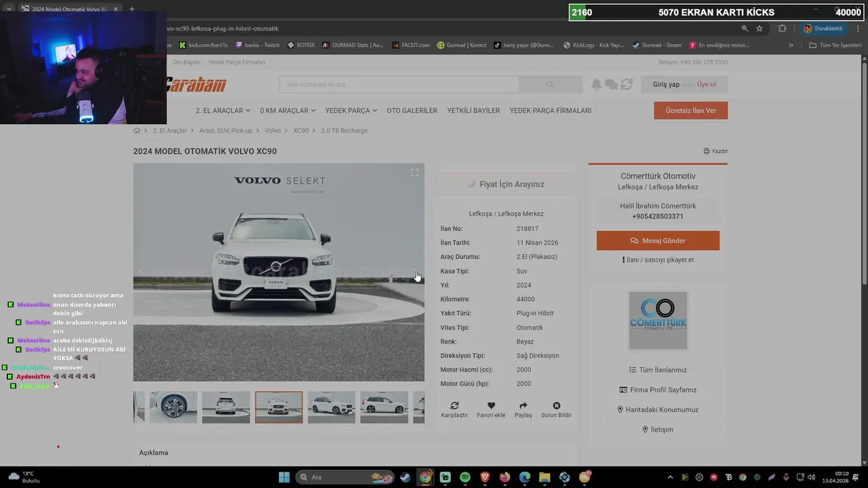Show next car photo with right arrow
868x488 pixels.
[416, 272]
